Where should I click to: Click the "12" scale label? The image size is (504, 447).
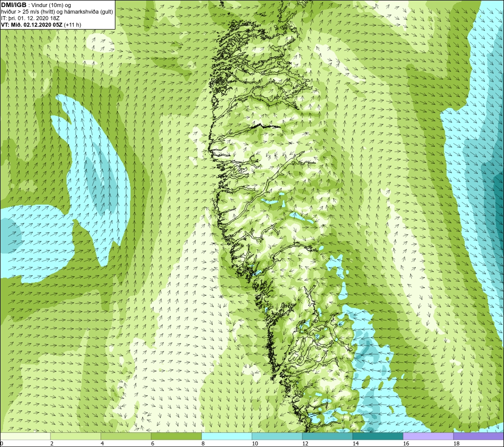[x=305, y=444]
